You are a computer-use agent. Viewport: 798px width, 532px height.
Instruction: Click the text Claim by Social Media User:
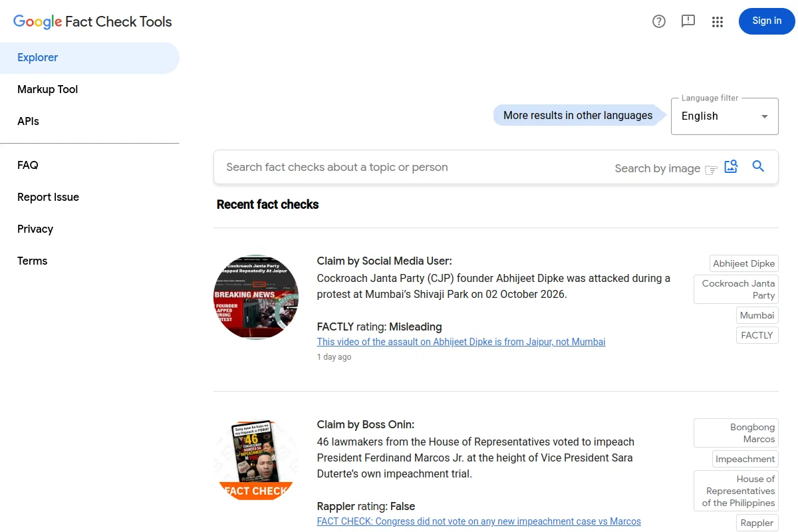[x=384, y=261]
